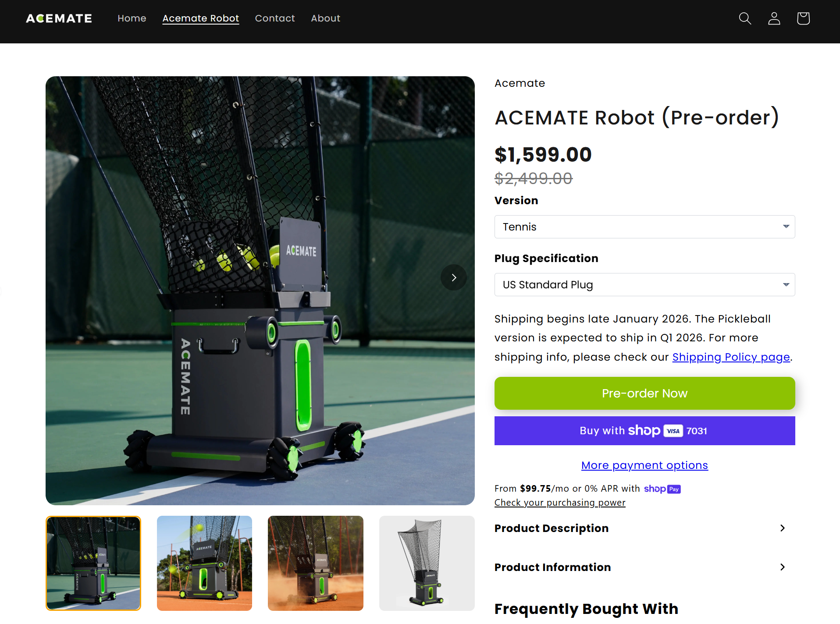
Task: Expand the Product Description section
Action: (x=640, y=528)
